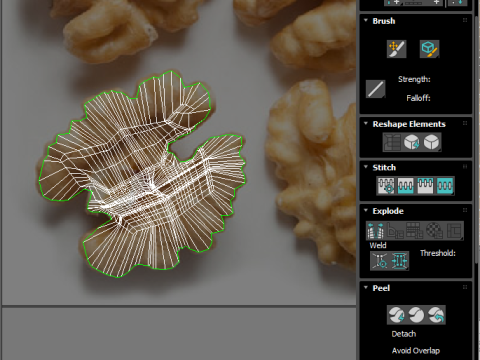The width and height of the screenshot is (480, 360).
Task: Click the Detach label in Peel
Action: tap(404, 334)
